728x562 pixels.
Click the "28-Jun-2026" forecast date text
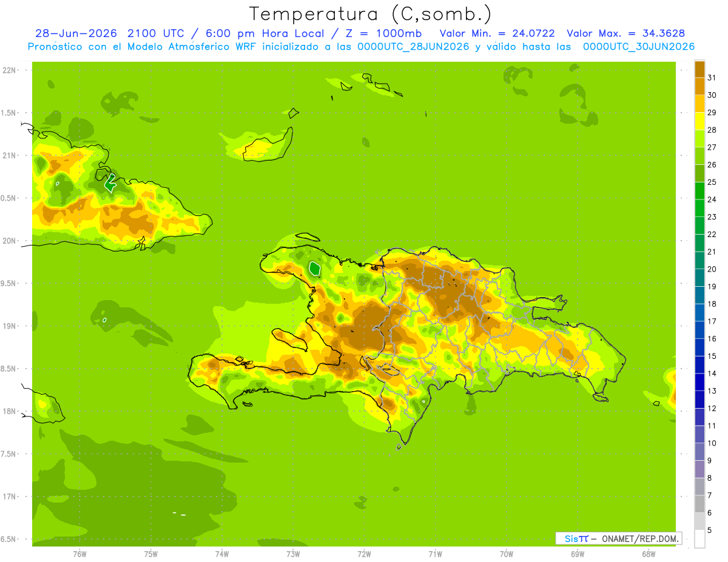click(x=76, y=33)
